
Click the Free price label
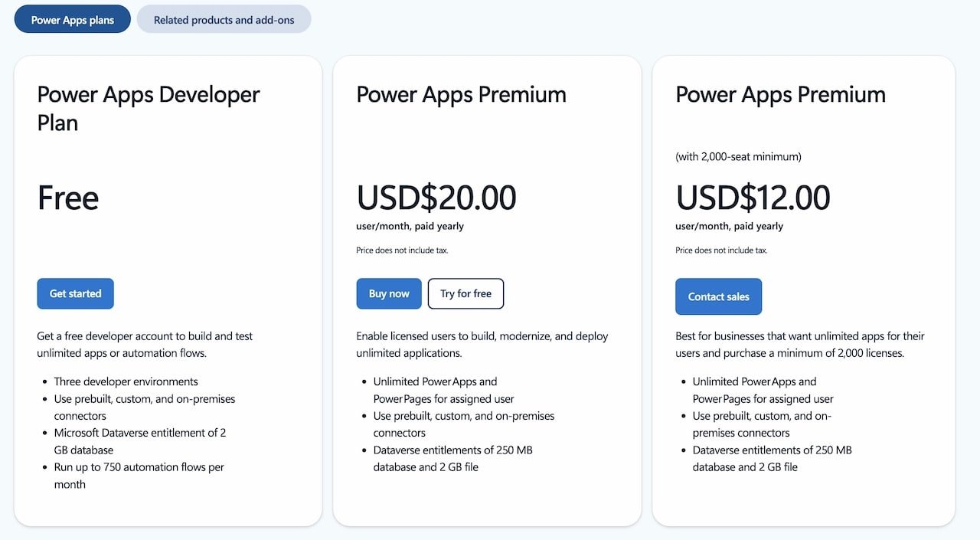[67, 198]
